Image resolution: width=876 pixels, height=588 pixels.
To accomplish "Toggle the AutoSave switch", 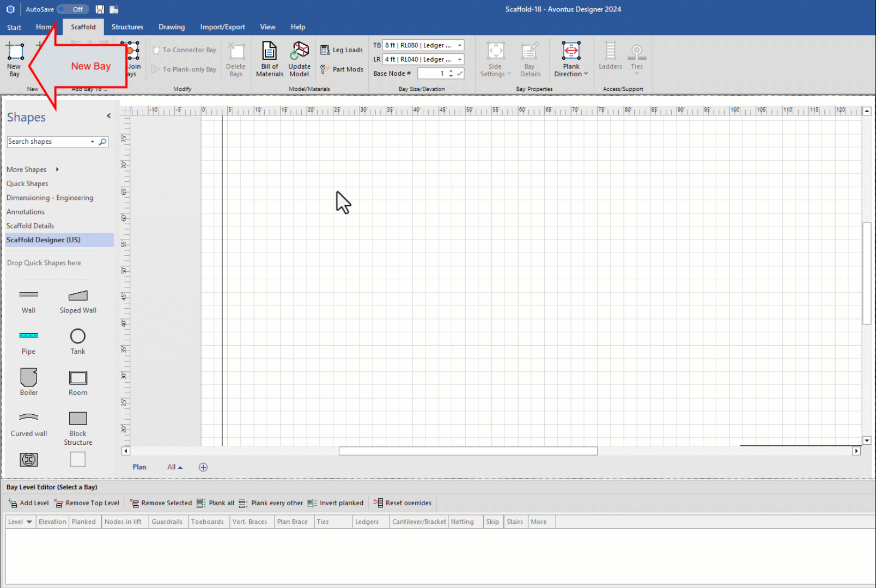I will [x=72, y=9].
